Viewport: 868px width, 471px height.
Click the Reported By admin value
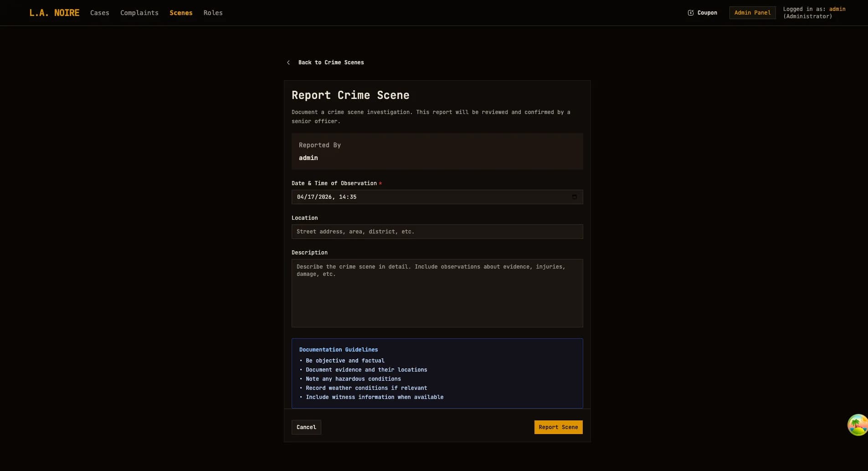click(x=308, y=158)
